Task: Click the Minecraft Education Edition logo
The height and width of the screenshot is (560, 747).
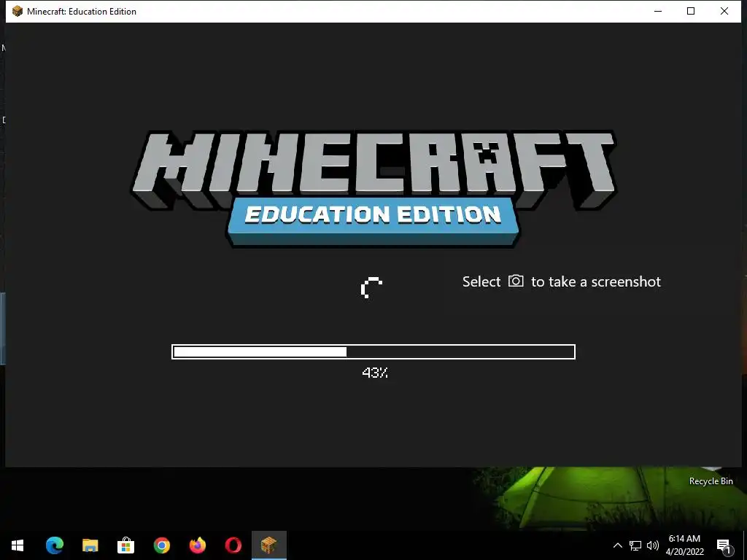Action: 374,189
